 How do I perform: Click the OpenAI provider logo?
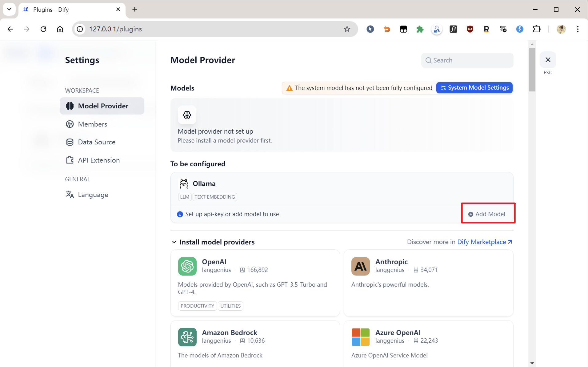[187, 266]
